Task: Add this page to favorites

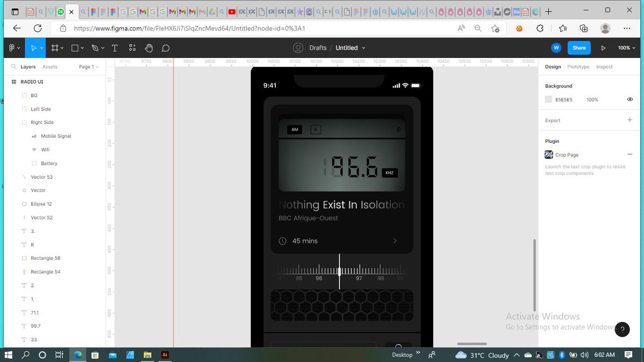Action: tap(495, 28)
